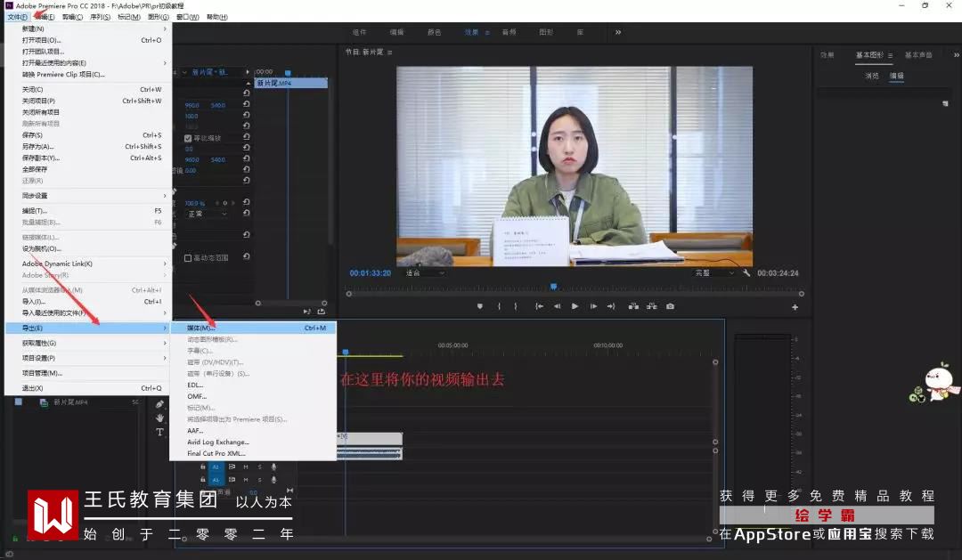
Task: Toggle sync lock on audio track A2
Action: [232, 467]
